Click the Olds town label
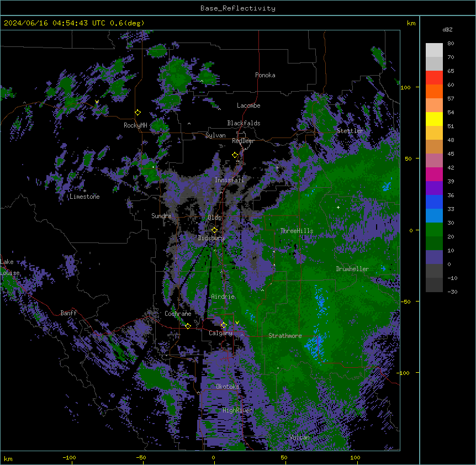The width and height of the screenshot is (476, 465). pos(214,218)
